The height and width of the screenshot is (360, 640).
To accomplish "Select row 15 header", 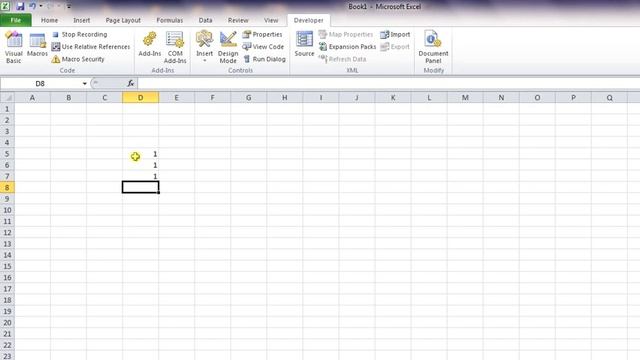I will click(x=7, y=267).
